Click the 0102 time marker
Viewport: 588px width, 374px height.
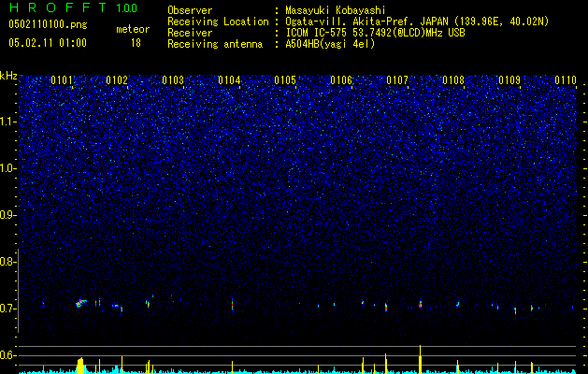tap(117, 80)
